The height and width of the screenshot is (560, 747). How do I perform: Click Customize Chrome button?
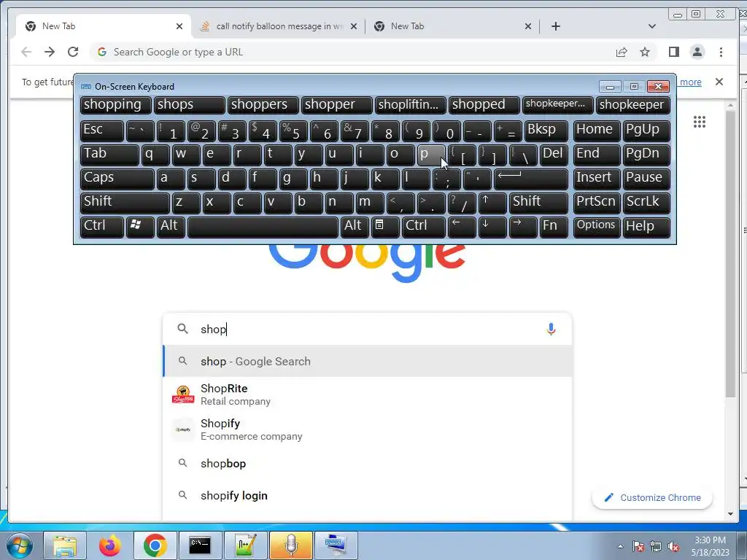651,497
